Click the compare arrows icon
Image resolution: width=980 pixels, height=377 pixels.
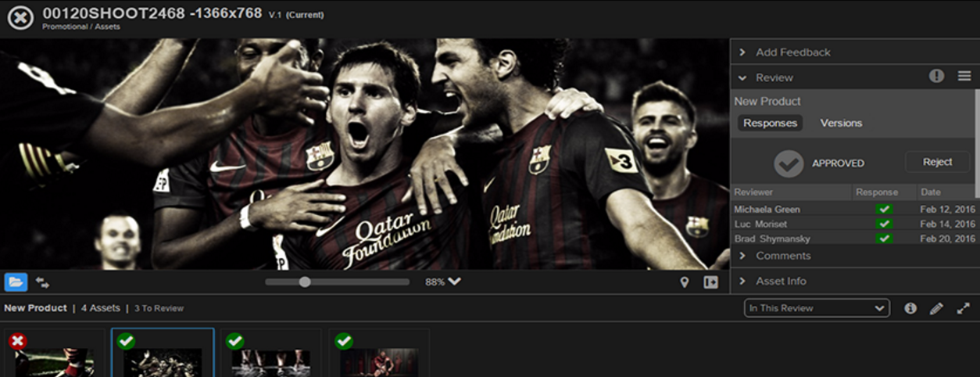(42, 282)
